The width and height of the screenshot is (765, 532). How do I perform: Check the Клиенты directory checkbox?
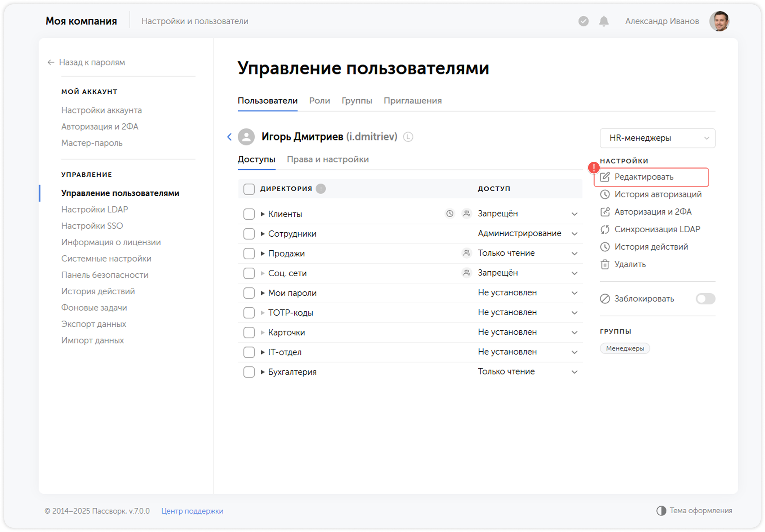249,214
